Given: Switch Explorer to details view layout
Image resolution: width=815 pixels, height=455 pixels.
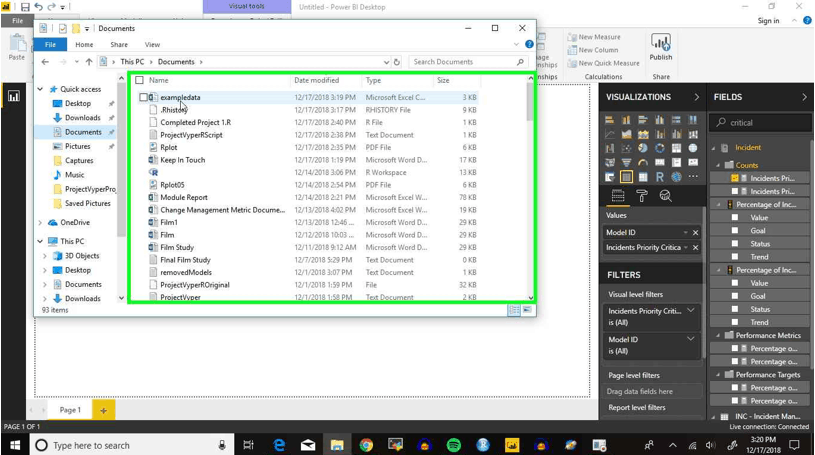Looking at the screenshot, I should (514, 310).
